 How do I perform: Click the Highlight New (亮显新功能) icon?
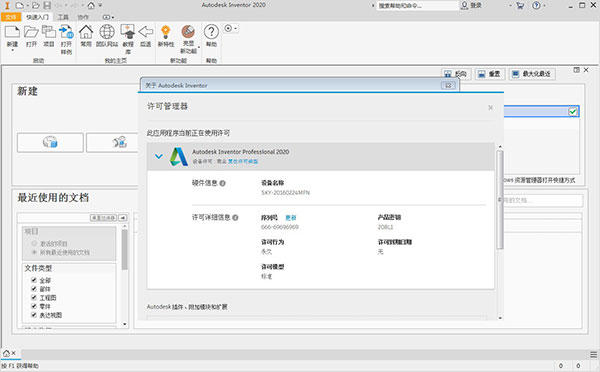click(188, 31)
